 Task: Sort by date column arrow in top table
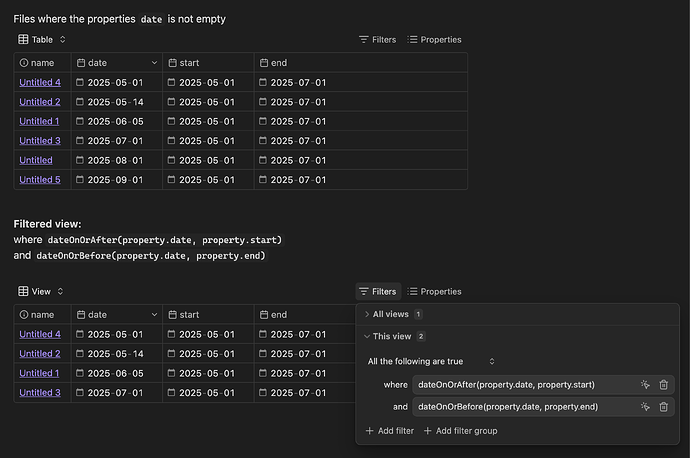point(154,63)
